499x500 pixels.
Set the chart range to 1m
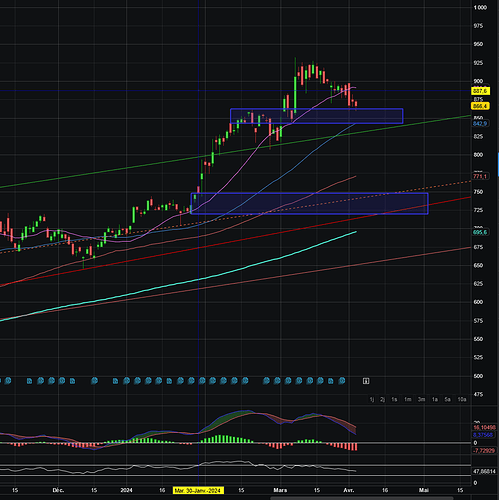[408, 399]
